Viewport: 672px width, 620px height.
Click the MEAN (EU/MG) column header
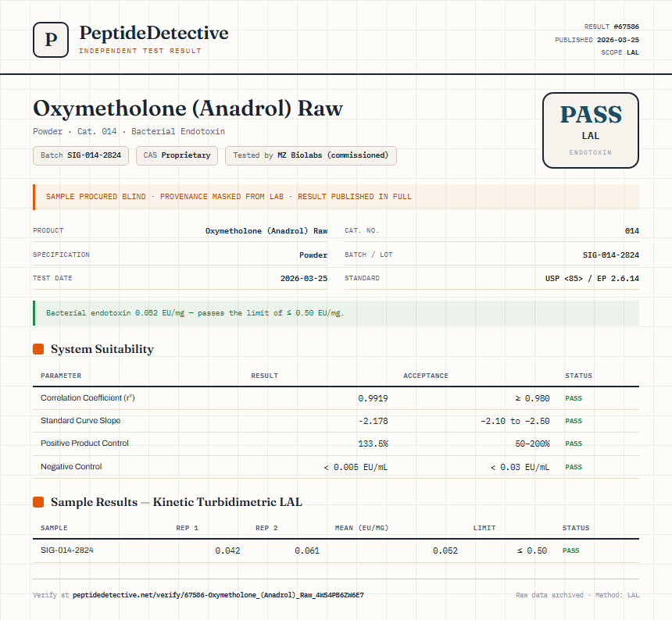pos(362,528)
